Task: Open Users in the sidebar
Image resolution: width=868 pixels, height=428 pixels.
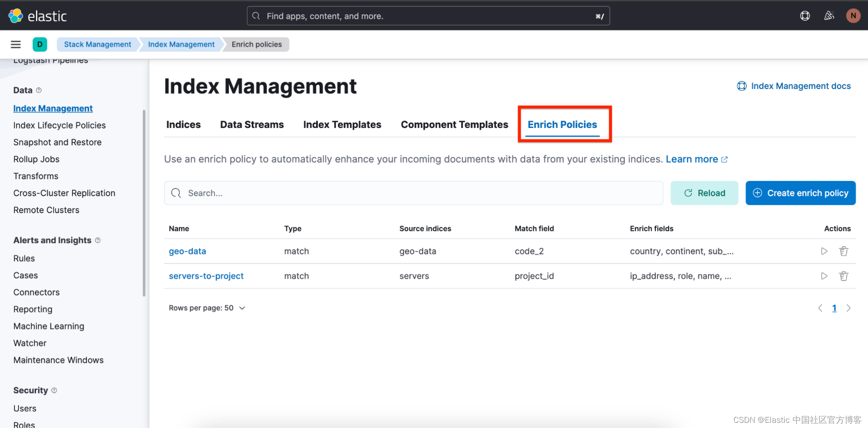Action: pyautogui.click(x=25, y=409)
